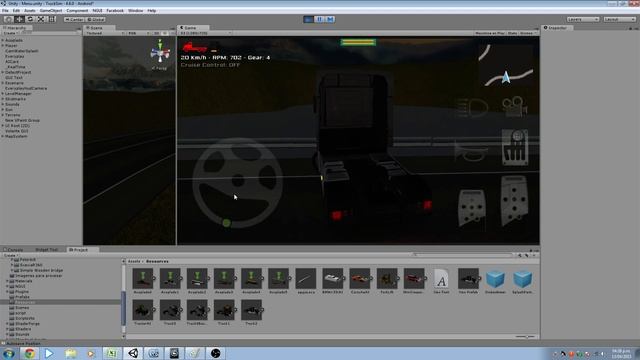Viewport: 640px width, 360px height.
Task: Open Excel from the taskbar
Action: [111, 353]
